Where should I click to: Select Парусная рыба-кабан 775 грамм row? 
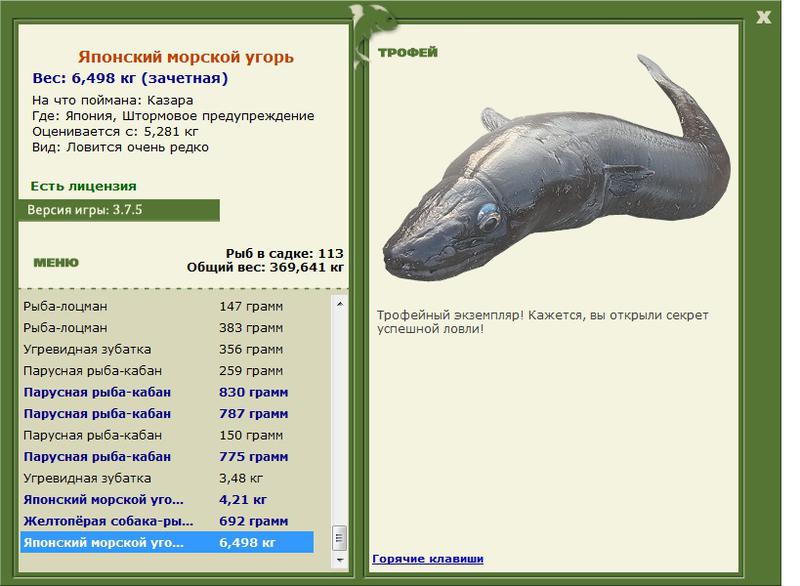[167, 456]
